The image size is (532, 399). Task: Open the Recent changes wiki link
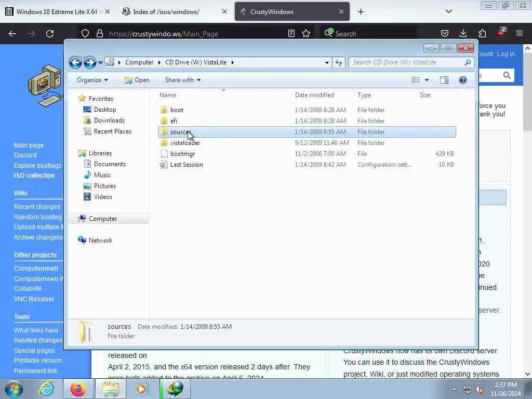pyautogui.click(x=37, y=207)
